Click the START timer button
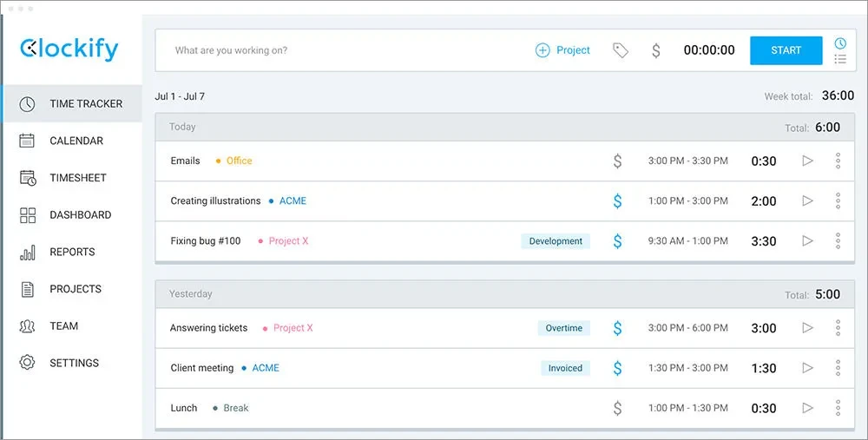Viewport: 868px width, 440px height. pyautogui.click(x=786, y=50)
